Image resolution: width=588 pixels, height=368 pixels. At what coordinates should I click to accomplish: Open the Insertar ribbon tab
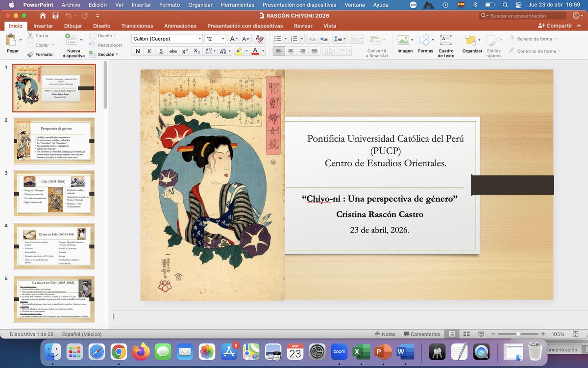click(x=43, y=26)
